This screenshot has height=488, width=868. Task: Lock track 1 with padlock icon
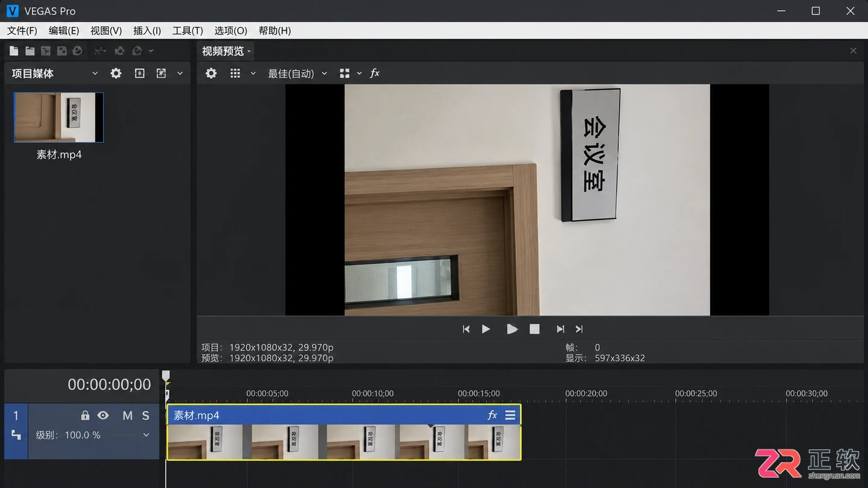point(85,416)
